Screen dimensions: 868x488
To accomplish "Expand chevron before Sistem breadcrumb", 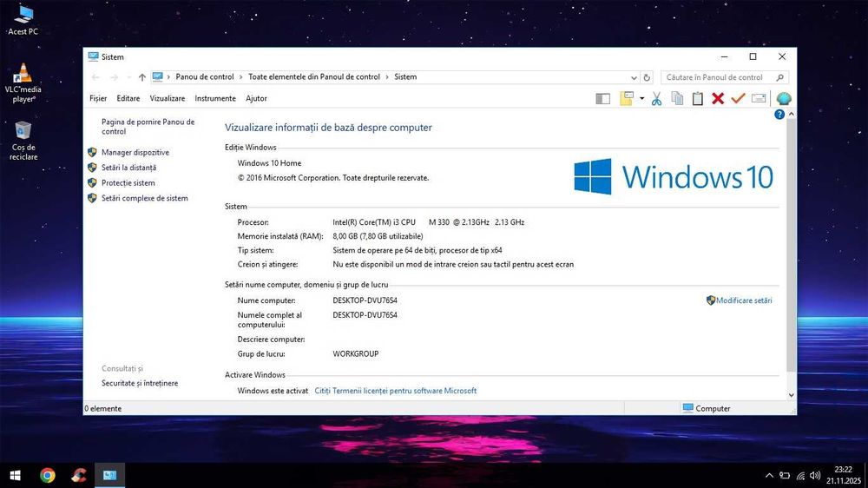I will coord(387,77).
